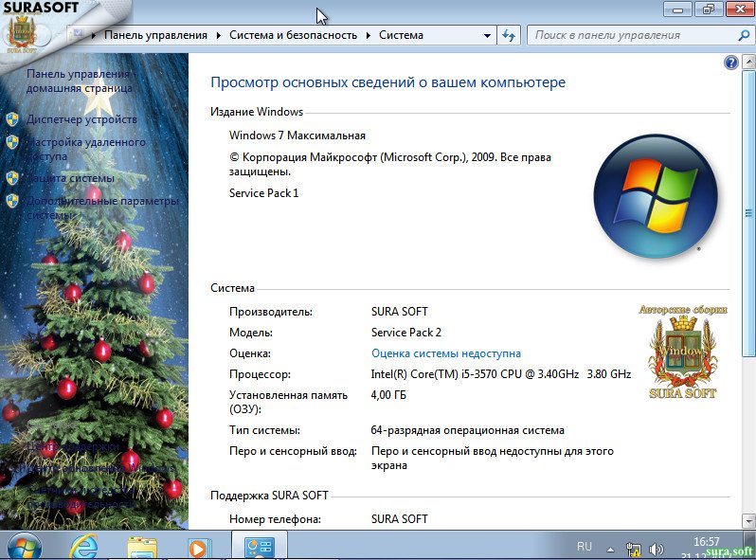Click Оценка системы недоступна link

[446, 353]
